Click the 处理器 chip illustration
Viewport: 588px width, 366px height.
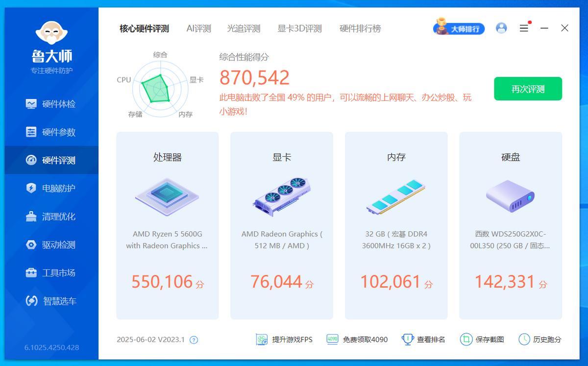pyautogui.click(x=167, y=196)
